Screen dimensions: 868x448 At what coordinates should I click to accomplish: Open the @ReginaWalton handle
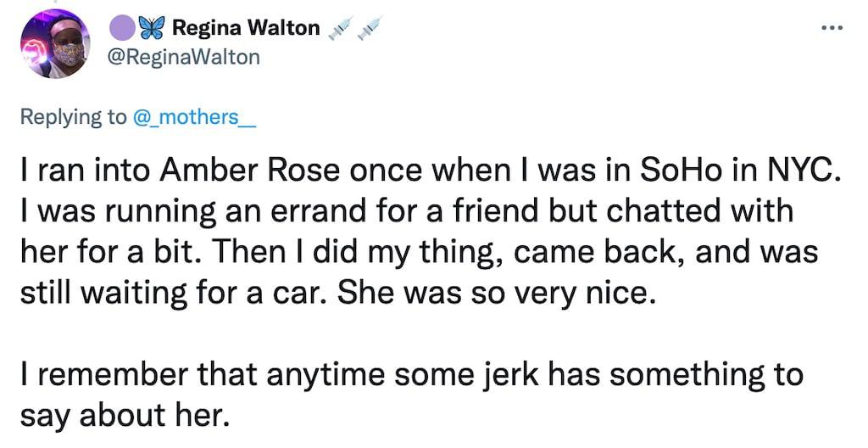coord(185,57)
